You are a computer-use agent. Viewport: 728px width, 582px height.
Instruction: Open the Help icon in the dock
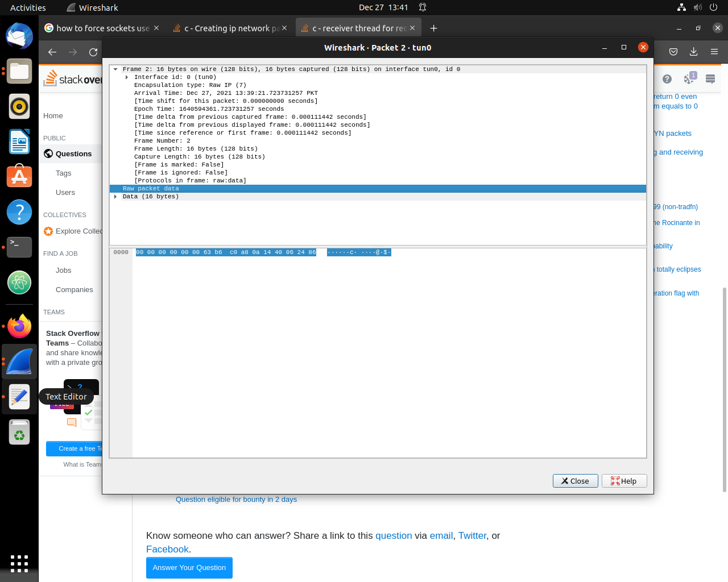tap(19, 212)
